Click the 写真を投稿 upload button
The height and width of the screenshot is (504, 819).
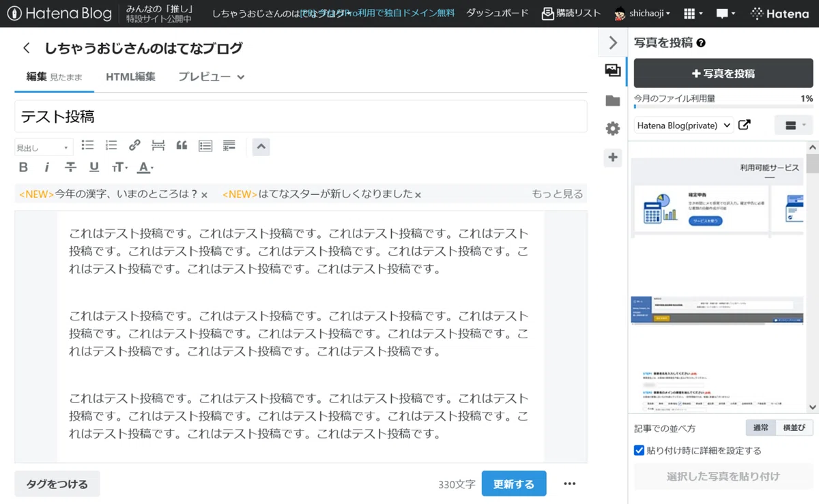723,73
